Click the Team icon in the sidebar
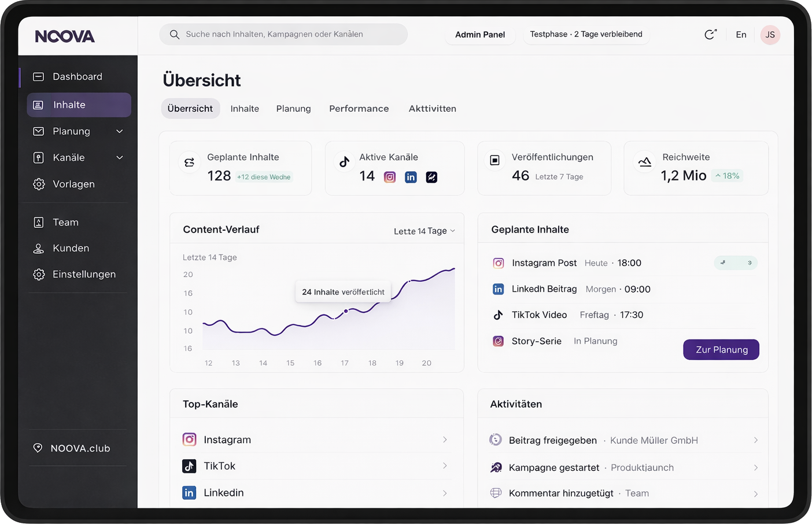This screenshot has height=524, width=812. [39, 222]
